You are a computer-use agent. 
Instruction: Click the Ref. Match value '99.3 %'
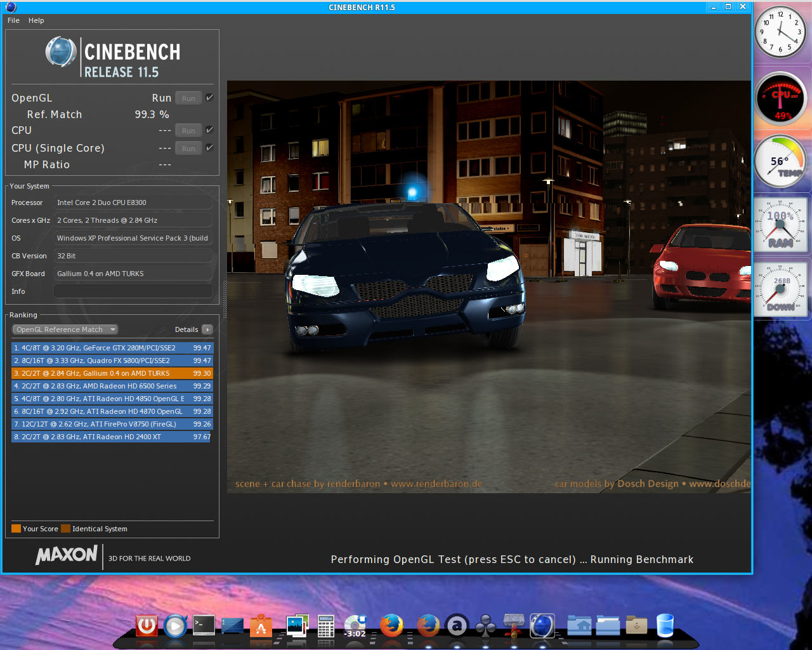point(152,114)
